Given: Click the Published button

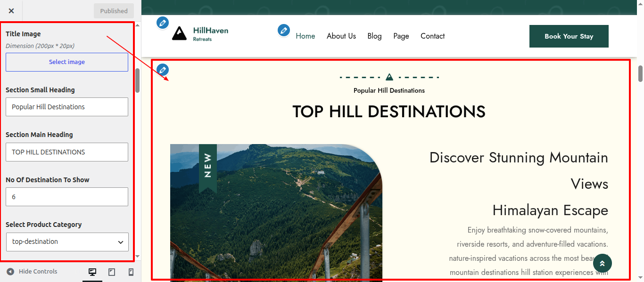Looking at the screenshot, I should [x=114, y=11].
